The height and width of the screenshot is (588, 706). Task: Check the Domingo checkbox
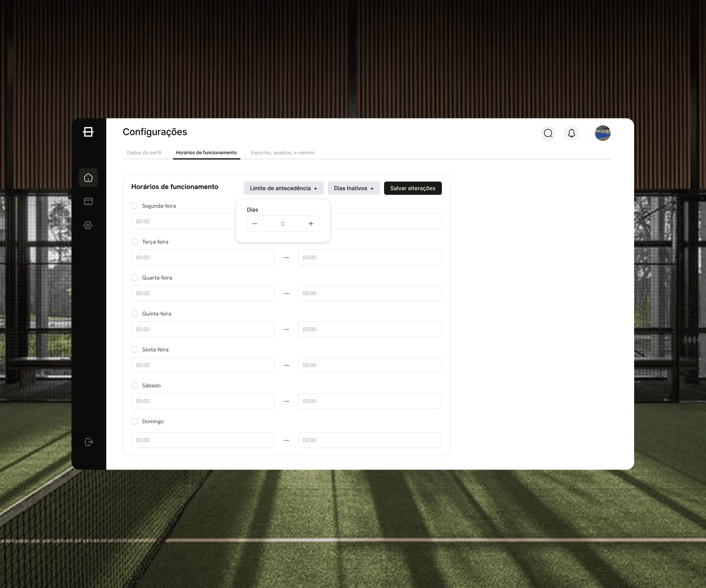134,421
